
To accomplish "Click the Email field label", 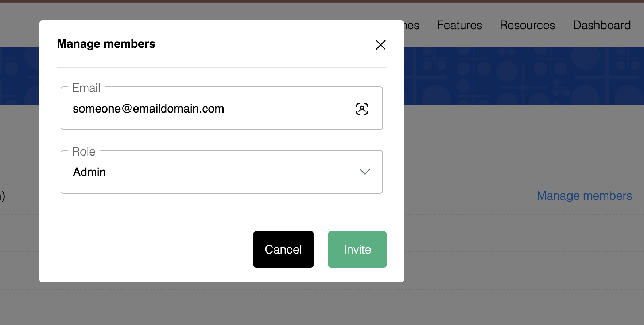I will (86, 88).
